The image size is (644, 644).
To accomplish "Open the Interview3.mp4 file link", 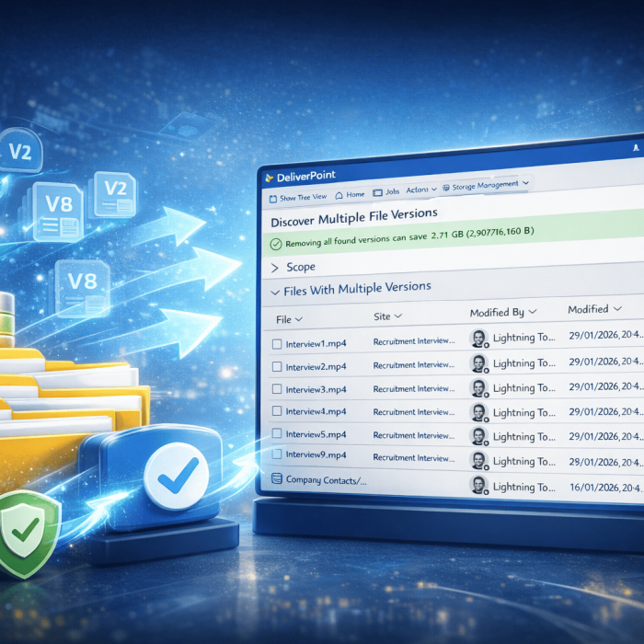I will point(316,389).
